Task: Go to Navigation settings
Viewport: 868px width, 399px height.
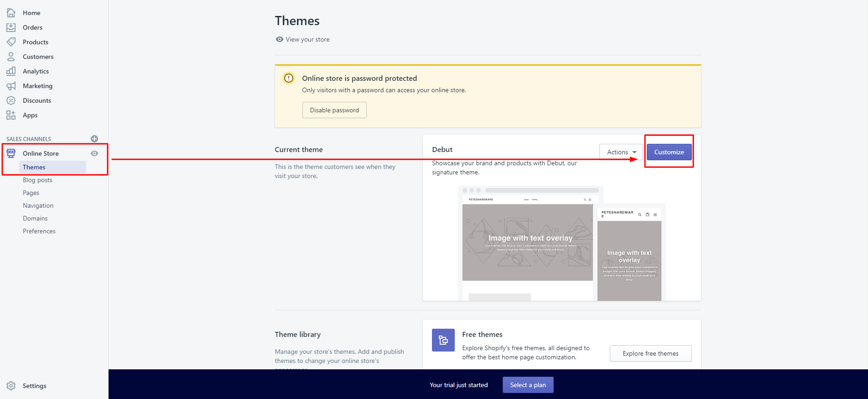Action: (38, 205)
